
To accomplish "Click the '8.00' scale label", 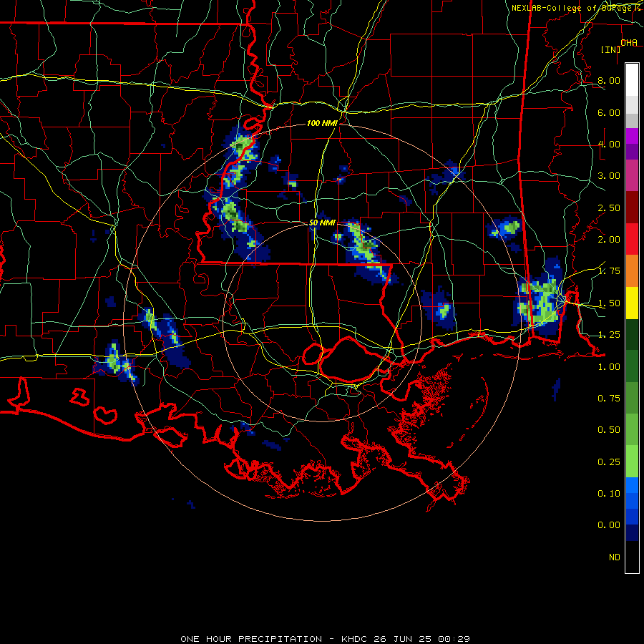I will click(x=609, y=80).
